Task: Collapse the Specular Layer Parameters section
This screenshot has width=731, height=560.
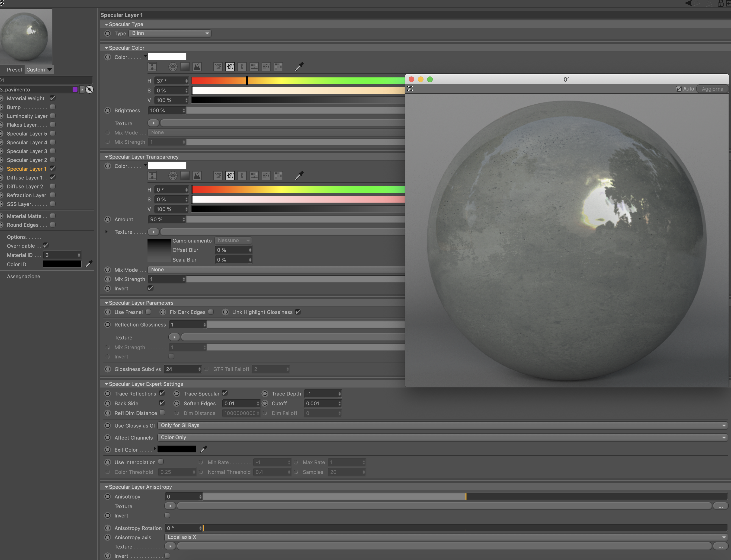Action: coord(106,303)
